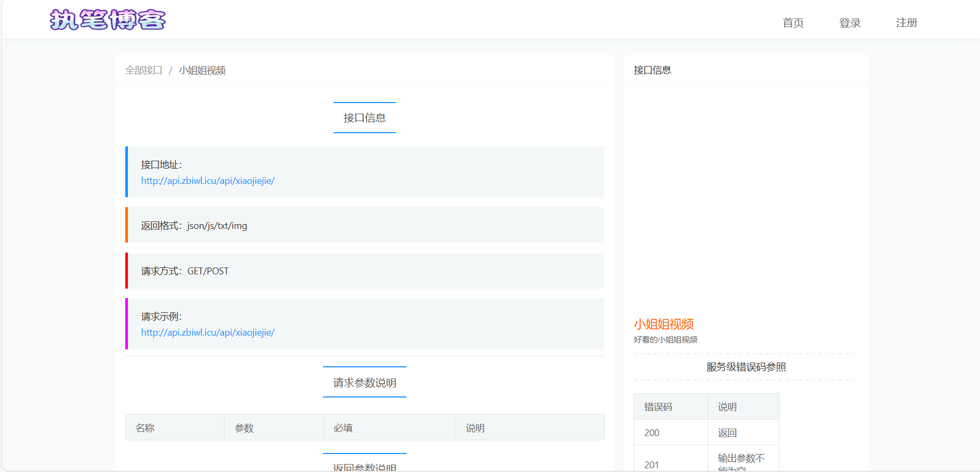Click the 请求示例: label
This screenshot has height=472, width=980.
click(x=161, y=317)
